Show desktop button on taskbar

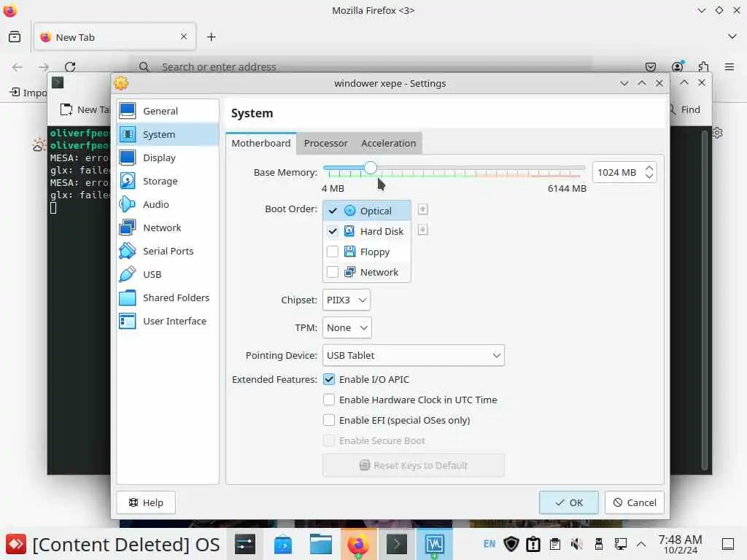tap(728, 544)
